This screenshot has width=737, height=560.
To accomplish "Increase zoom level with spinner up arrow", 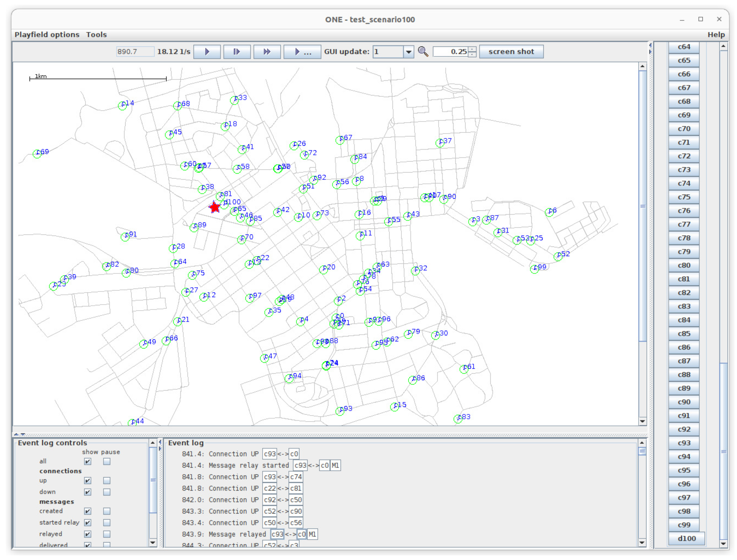I will (472, 49).
